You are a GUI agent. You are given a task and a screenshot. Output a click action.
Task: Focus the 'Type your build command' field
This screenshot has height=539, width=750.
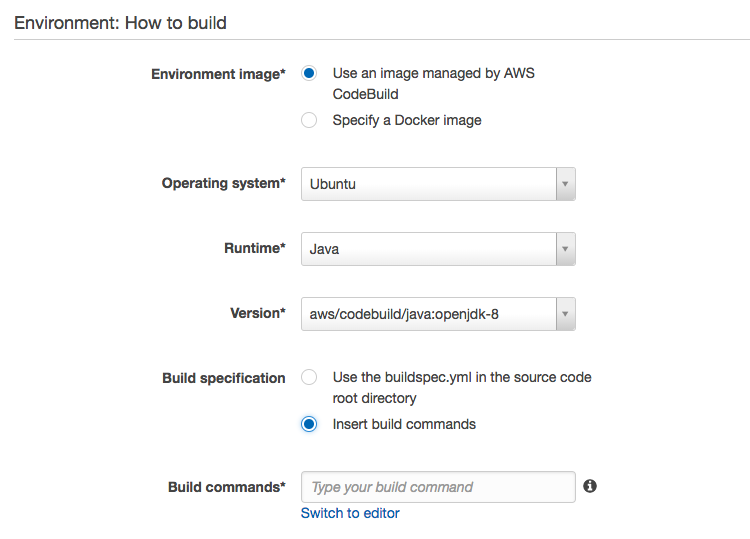438,487
